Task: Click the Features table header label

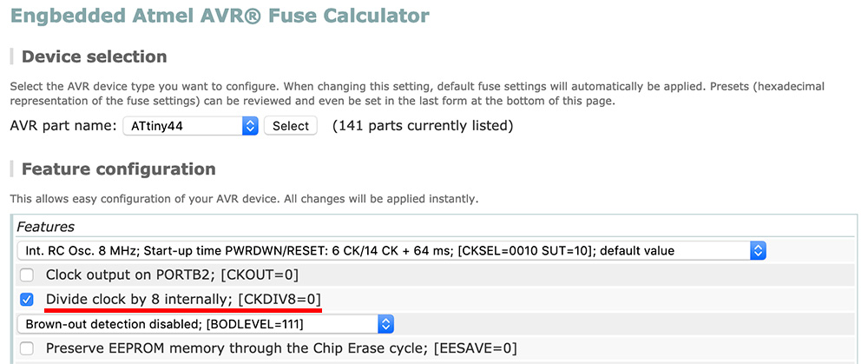Action: 45,227
